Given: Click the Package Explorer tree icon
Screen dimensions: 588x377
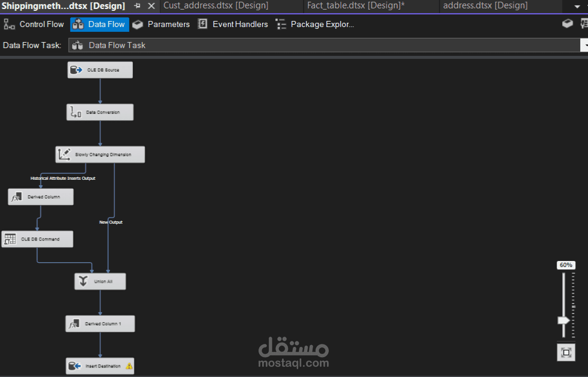Looking at the screenshot, I should [x=281, y=25].
